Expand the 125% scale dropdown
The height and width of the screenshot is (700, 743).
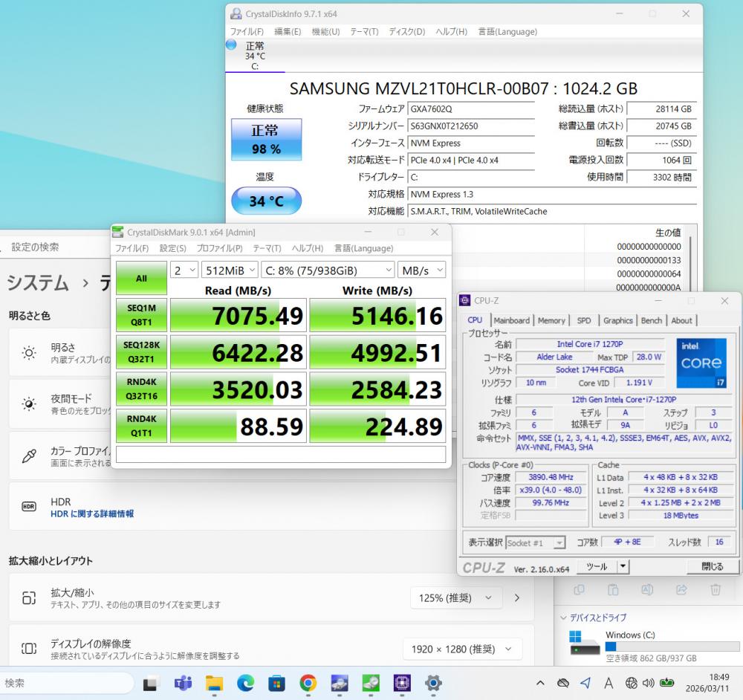click(456, 597)
